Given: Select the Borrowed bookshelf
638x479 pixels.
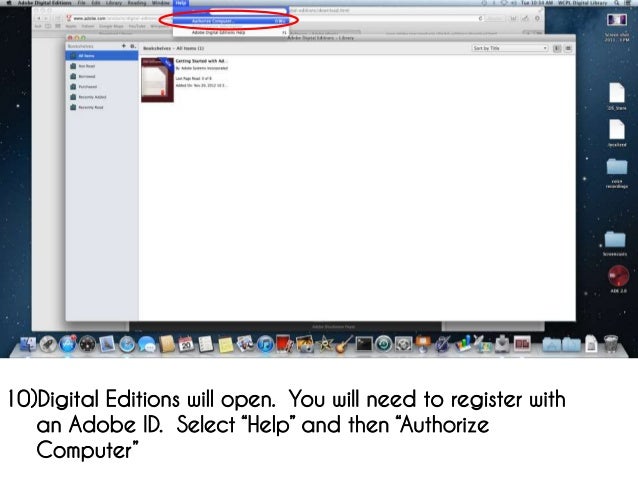Looking at the screenshot, I should click(x=102, y=77).
